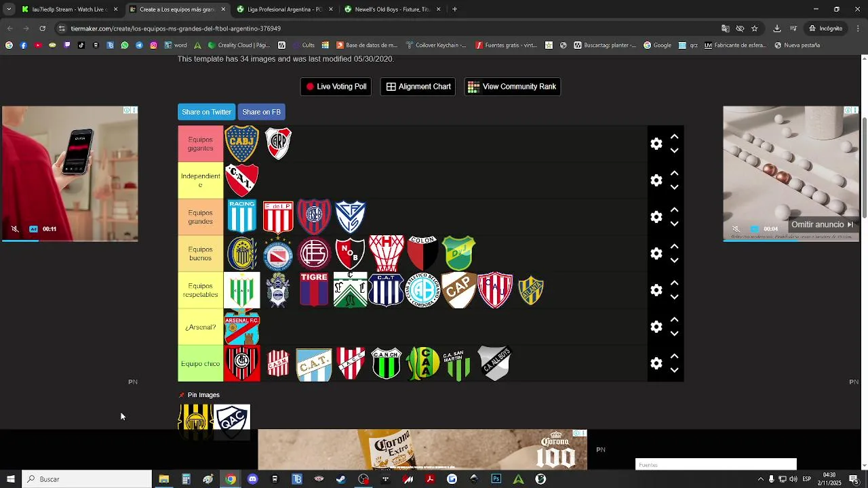This screenshot has width=868, height=488.
Task: Select the Tigre crest
Action: point(314,290)
